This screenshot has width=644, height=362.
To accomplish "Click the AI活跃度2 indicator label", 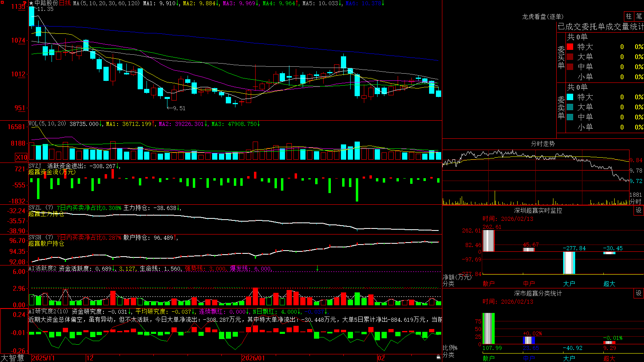I will coord(42,268).
